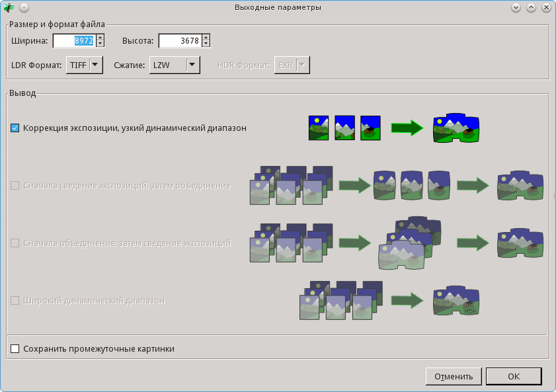Click the Сжатие label
The image size is (556, 392).
tap(130, 65)
